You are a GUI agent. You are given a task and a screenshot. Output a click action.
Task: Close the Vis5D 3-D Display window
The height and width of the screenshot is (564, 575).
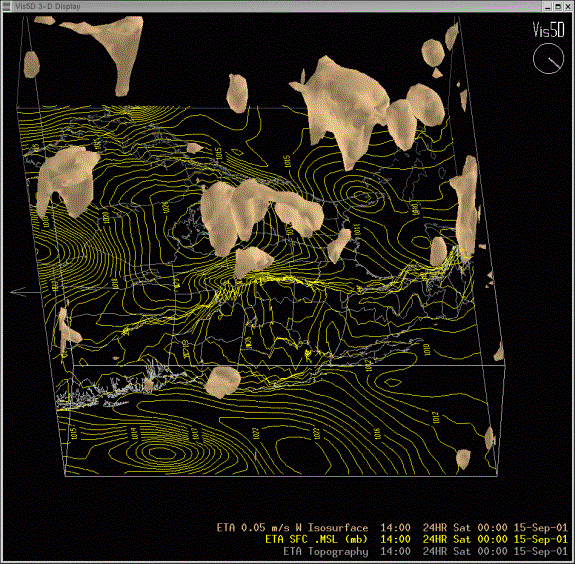[567, 6]
